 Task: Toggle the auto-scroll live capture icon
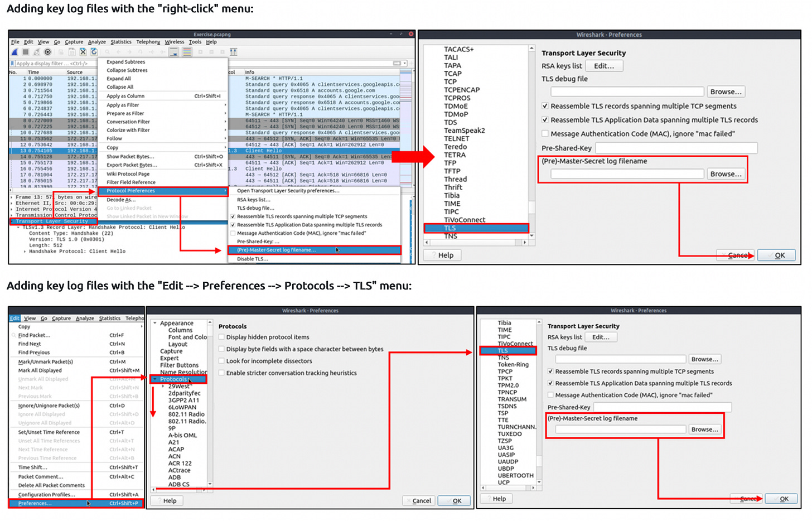click(174, 52)
